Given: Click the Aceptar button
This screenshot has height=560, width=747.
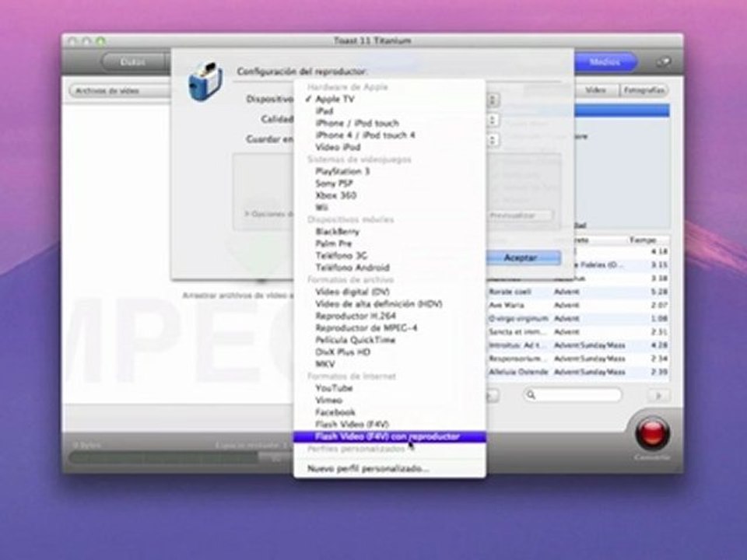Looking at the screenshot, I should [x=523, y=257].
